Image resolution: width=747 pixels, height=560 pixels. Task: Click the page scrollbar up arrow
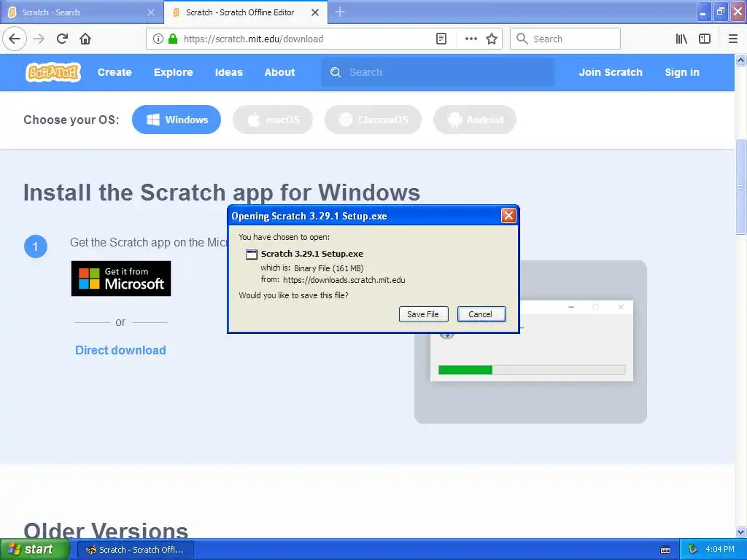pos(741,60)
